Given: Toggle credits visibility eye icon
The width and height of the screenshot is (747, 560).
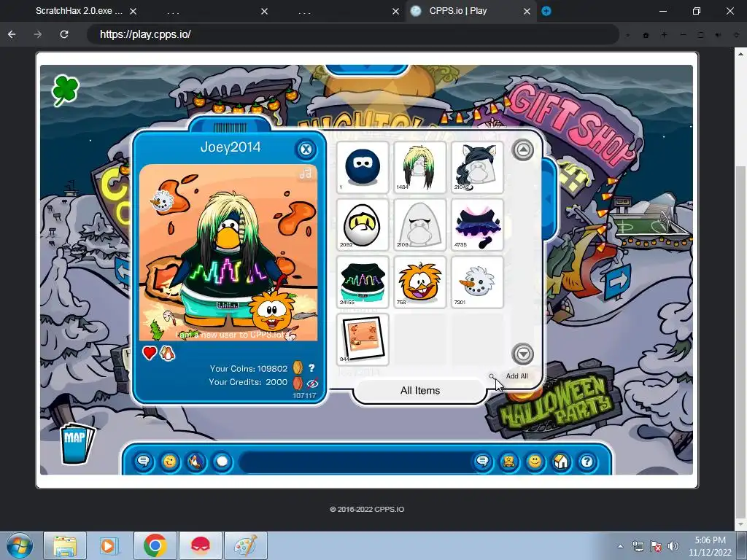Looking at the screenshot, I should coord(312,383).
